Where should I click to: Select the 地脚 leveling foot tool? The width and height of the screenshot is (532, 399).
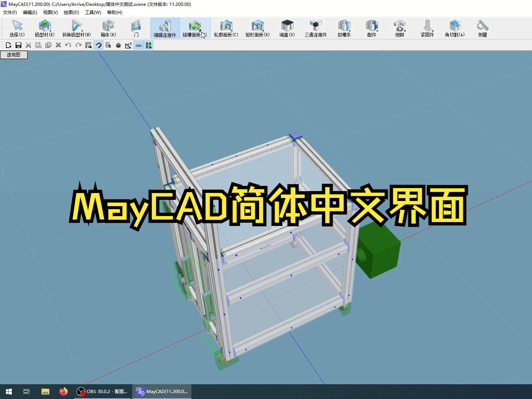pyautogui.click(x=400, y=28)
